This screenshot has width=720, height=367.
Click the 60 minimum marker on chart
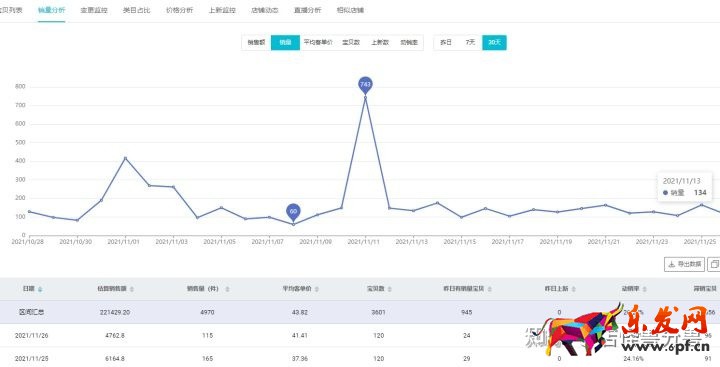click(293, 212)
